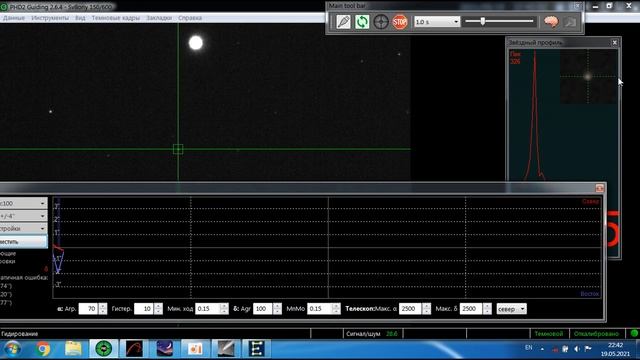Click the moon night-sky app taskbar icon
Image resolution: width=640 pixels, height=360 pixels.
165,349
